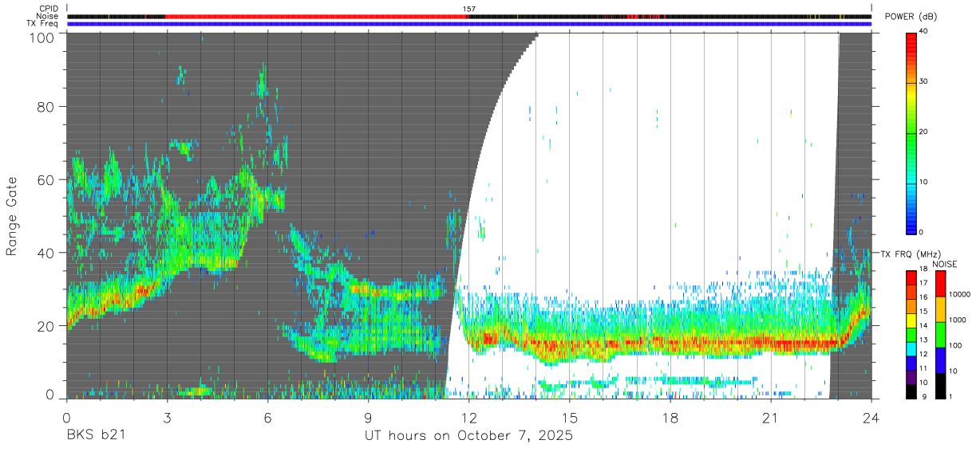
Task: Click the y-axis tick label '40'
Action: pos(47,253)
